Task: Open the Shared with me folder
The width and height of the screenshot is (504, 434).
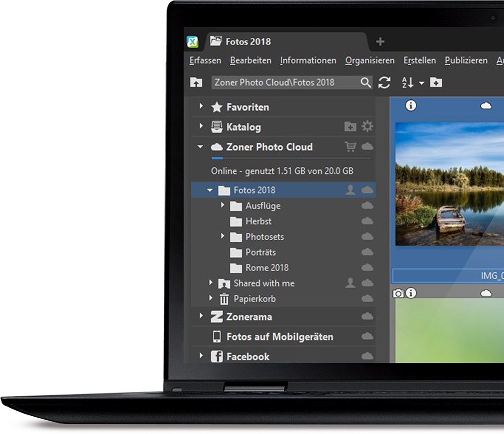Action: point(264,283)
